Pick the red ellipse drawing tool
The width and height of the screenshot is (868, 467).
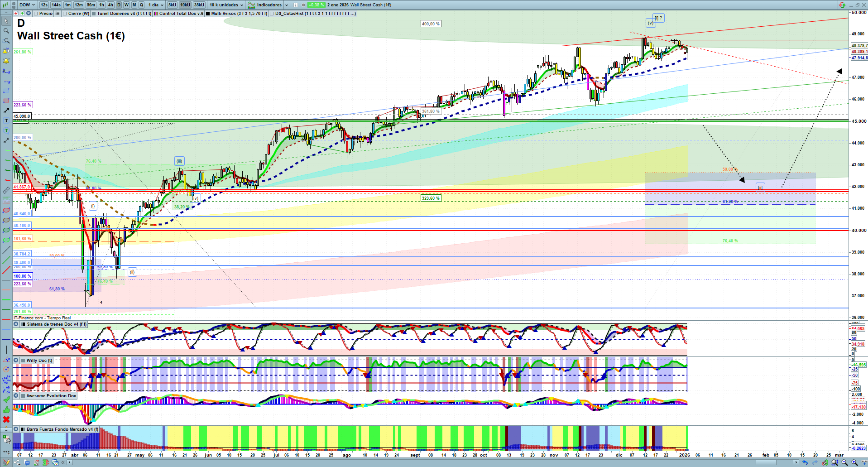(6, 210)
